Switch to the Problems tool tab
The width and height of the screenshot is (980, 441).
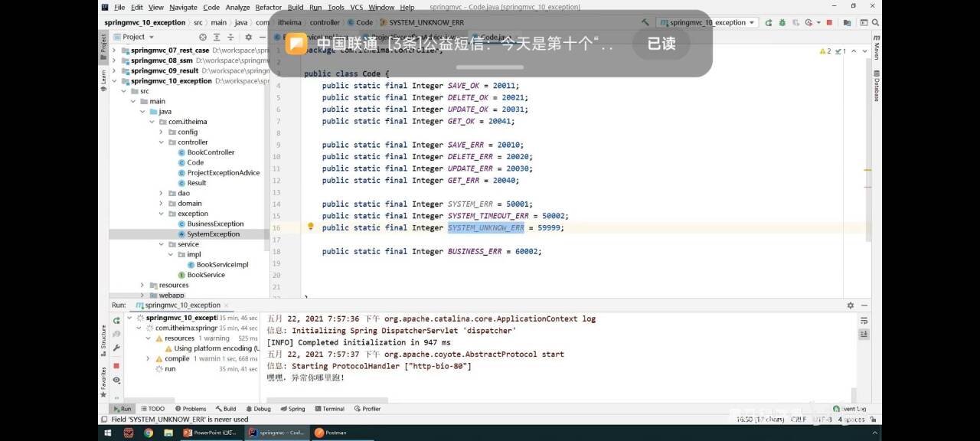coord(190,409)
